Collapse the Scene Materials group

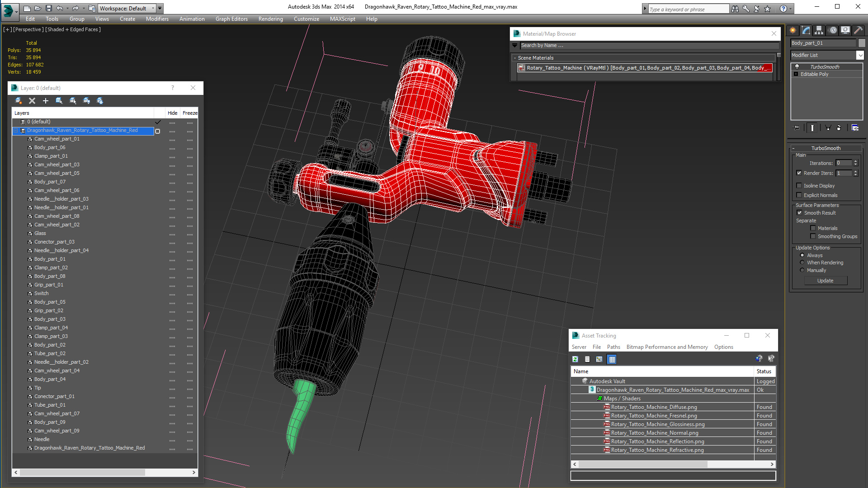pos(515,58)
